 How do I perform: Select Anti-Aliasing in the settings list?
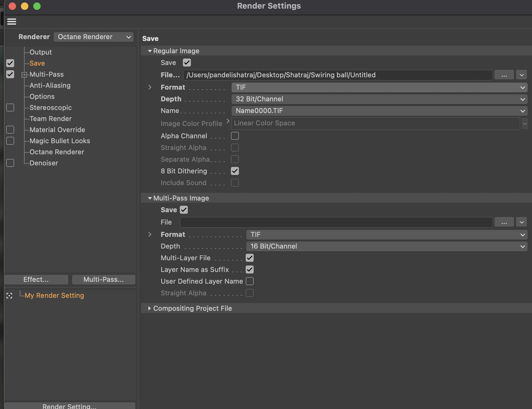click(x=50, y=85)
